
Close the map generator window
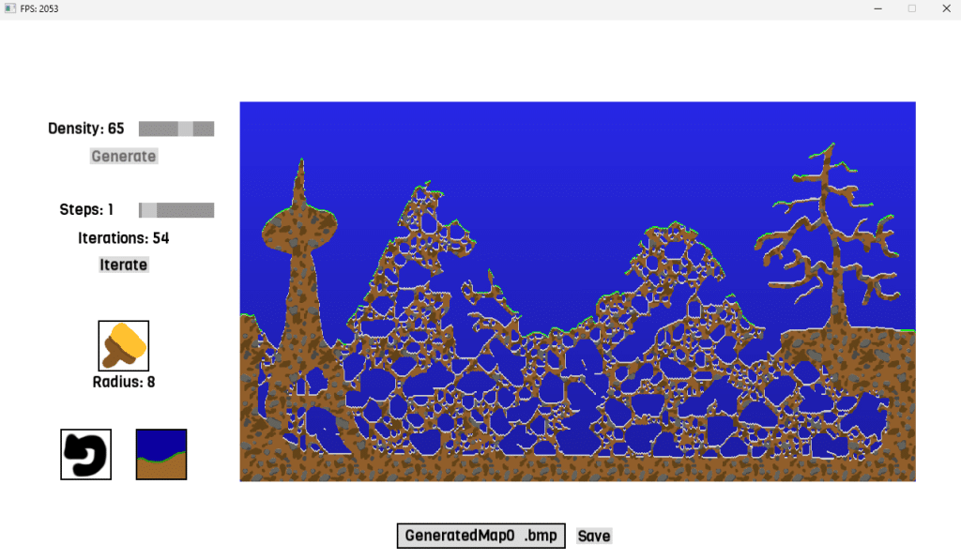tap(944, 8)
